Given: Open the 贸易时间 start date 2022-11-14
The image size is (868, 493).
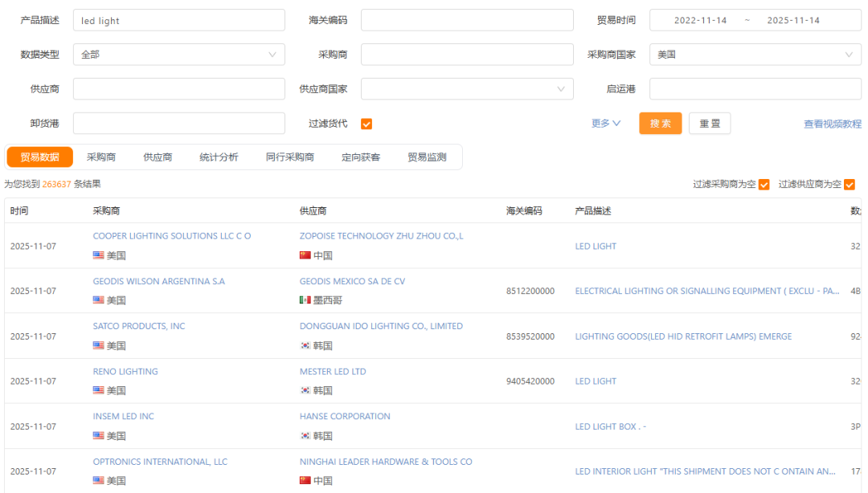Looking at the screenshot, I should (700, 20).
